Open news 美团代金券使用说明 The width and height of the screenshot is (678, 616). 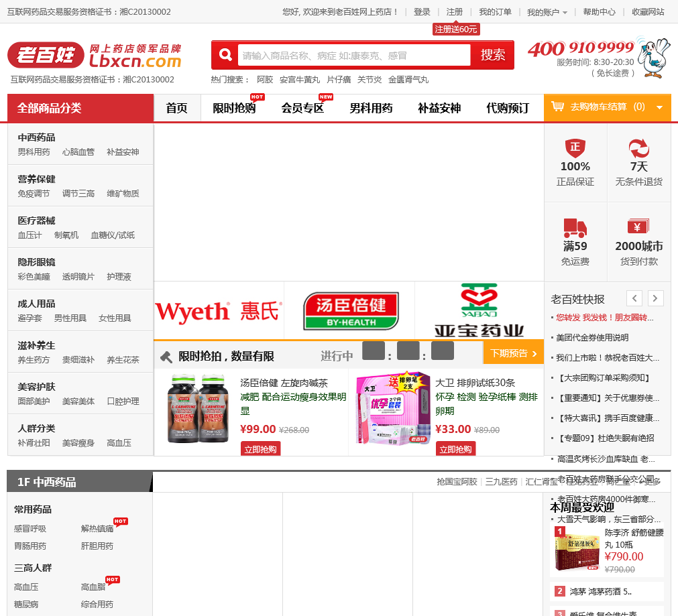tap(592, 338)
